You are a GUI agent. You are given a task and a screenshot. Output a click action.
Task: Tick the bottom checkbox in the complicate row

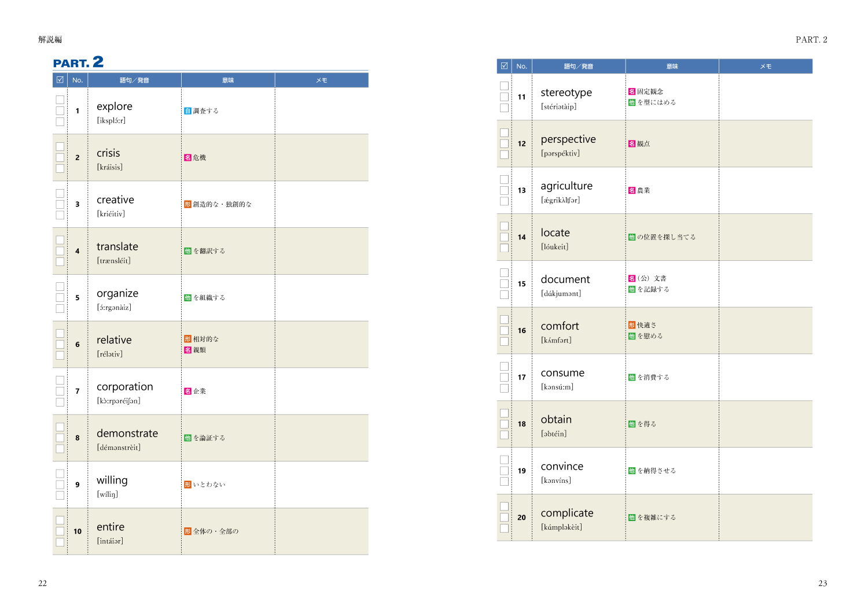(x=505, y=529)
